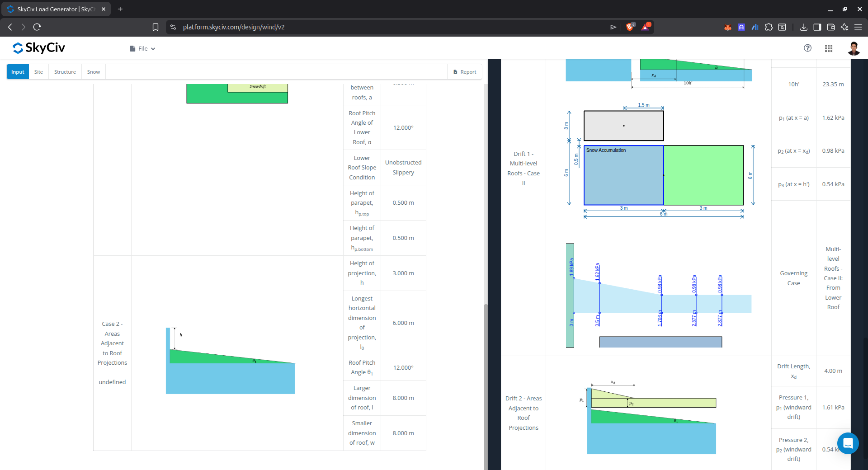The image size is (868, 470).
Task: Open the SkyCiv apps grid menu
Action: tap(828, 48)
